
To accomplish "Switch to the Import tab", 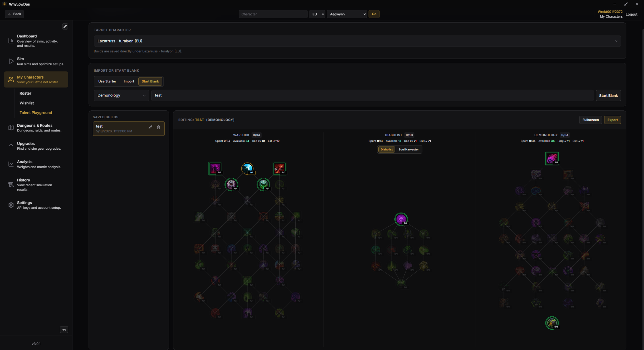I will pos(129,81).
